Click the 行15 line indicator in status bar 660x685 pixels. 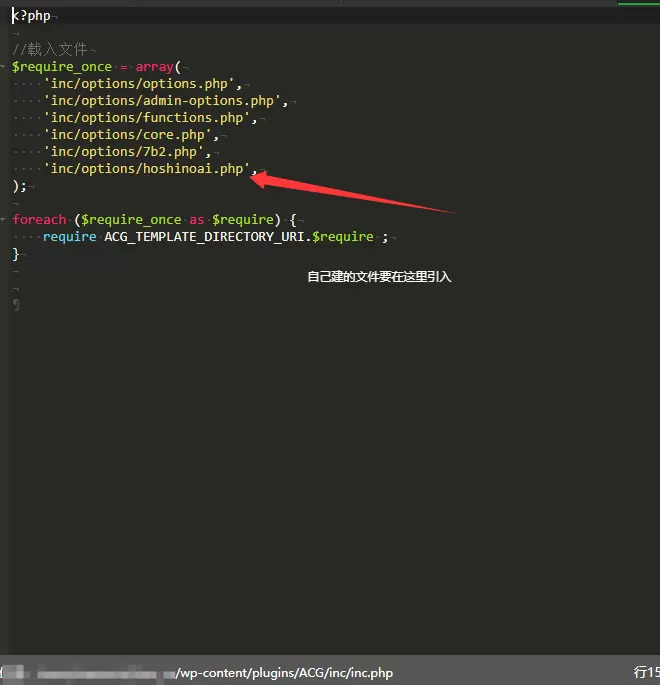(x=646, y=672)
